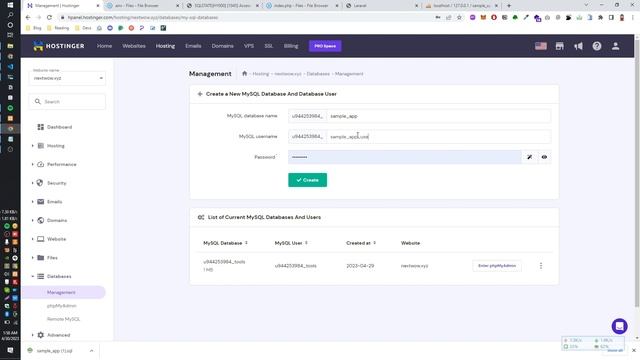Viewport: 640px width, 360px height.
Task: Click the Advanced gear icon
Action: 40,335
